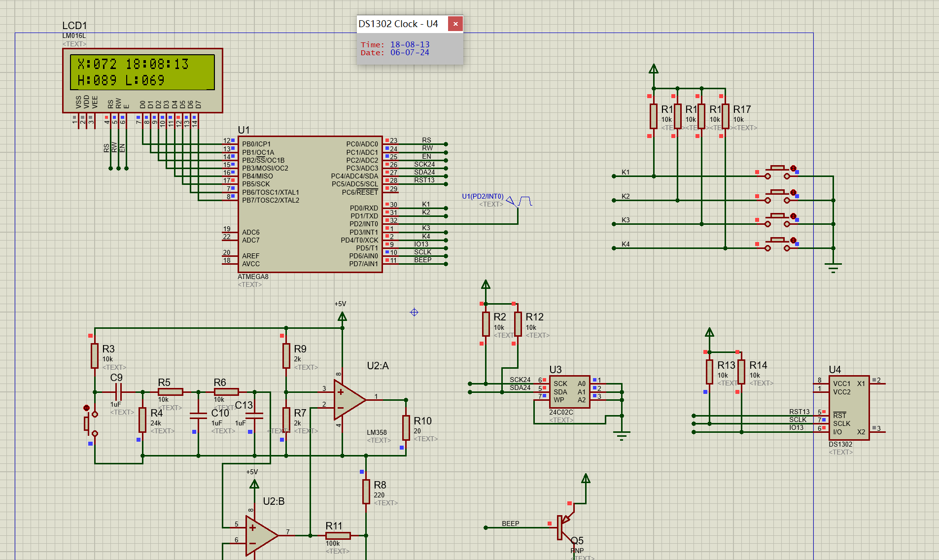Select capacitor C13 symbol
Image resolution: width=939 pixels, height=560 pixels.
tap(254, 416)
